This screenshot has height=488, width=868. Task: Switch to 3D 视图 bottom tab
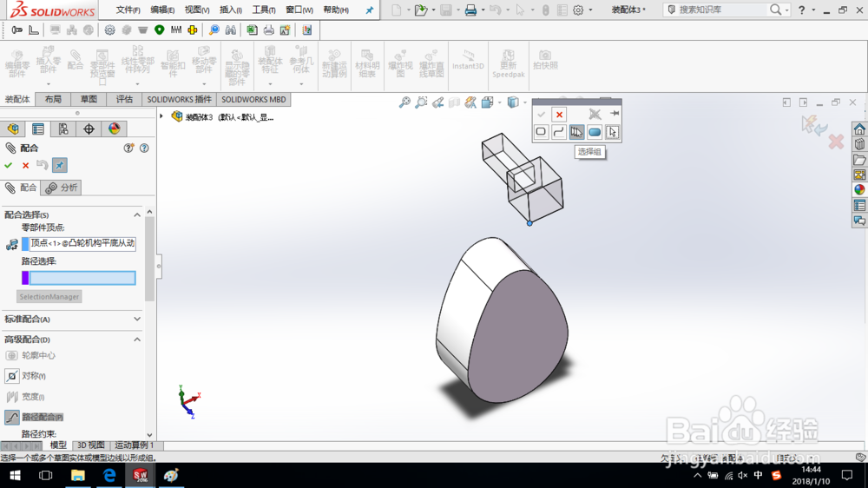pyautogui.click(x=91, y=445)
